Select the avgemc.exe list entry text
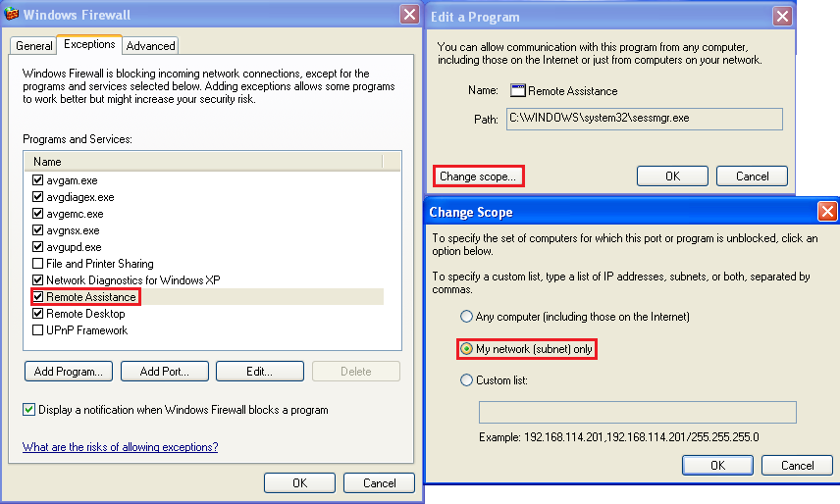The image size is (840, 504). pos(75,214)
